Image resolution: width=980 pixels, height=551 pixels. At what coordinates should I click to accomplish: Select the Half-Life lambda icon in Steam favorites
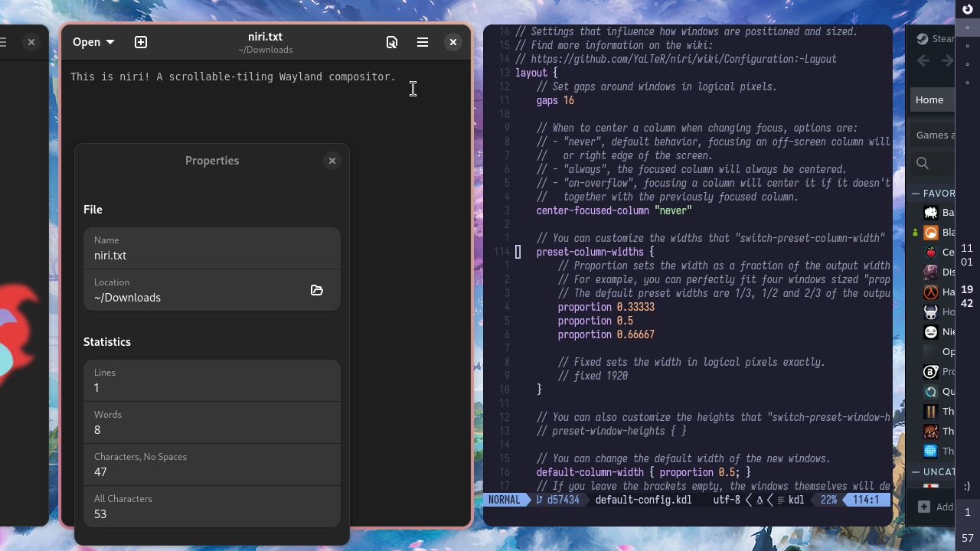[x=930, y=292]
